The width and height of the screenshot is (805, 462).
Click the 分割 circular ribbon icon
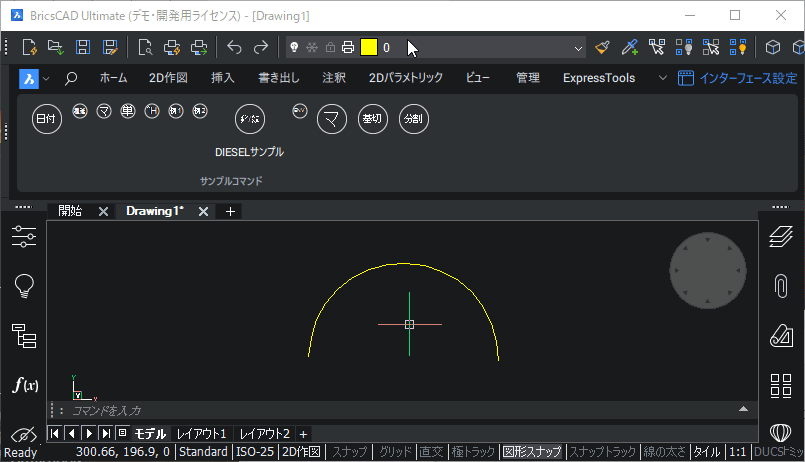pos(412,119)
